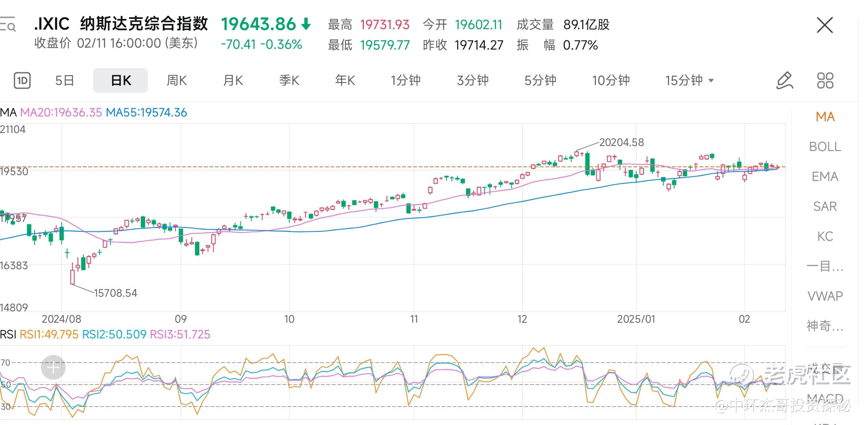Open the stock search icon
The width and height of the screenshot is (868, 425).
click(x=8, y=24)
